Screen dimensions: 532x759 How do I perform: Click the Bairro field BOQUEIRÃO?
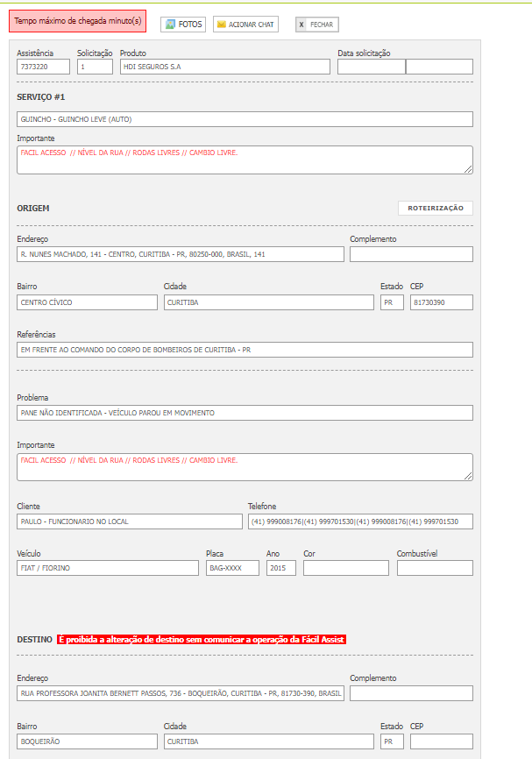tap(87, 741)
